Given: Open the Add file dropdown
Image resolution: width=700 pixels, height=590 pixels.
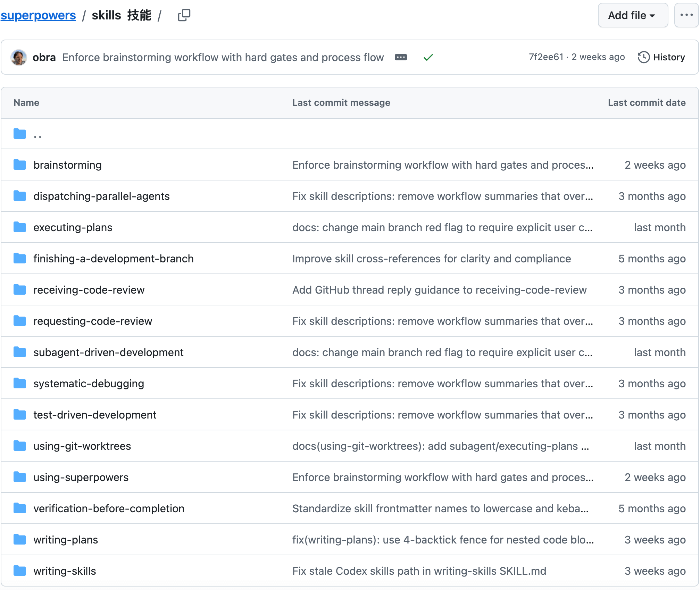Looking at the screenshot, I should (x=632, y=15).
